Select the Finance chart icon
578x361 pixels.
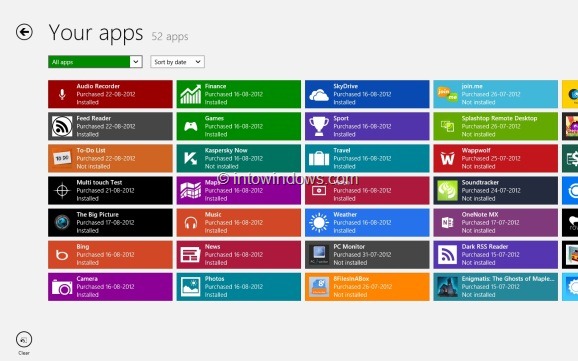pyautogui.click(x=191, y=94)
